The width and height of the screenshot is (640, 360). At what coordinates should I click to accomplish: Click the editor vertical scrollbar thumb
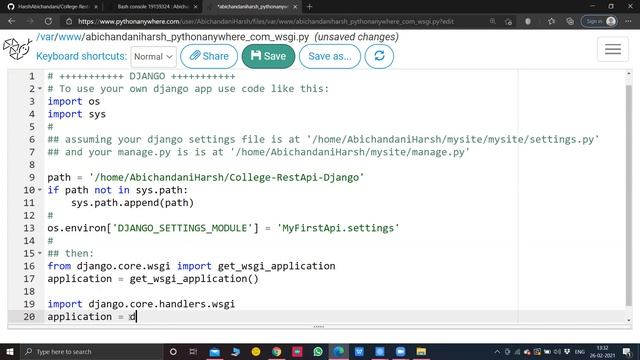[x=629, y=195]
